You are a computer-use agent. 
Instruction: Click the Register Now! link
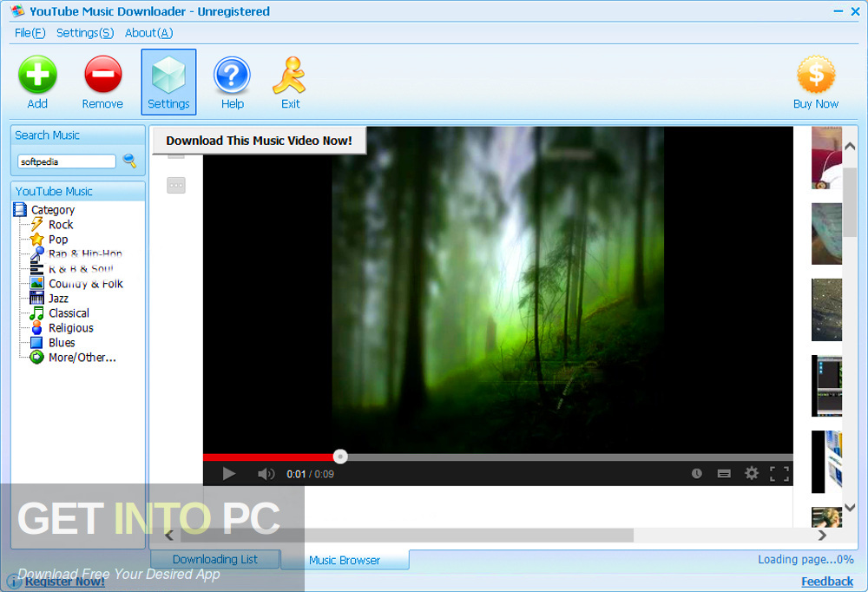(x=65, y=582)
